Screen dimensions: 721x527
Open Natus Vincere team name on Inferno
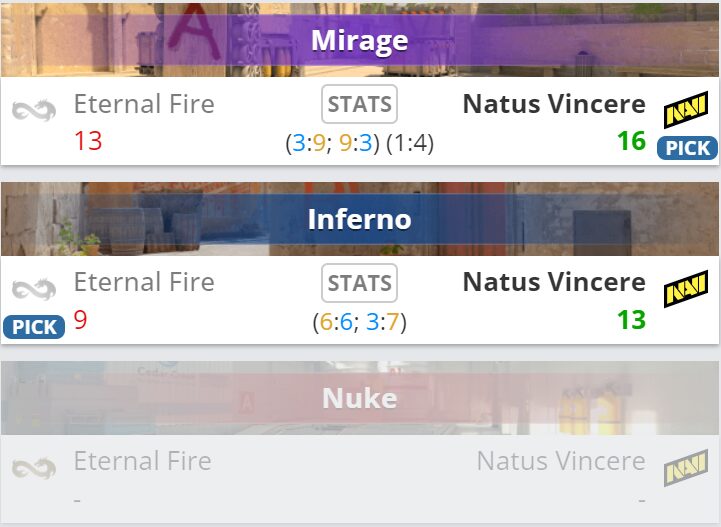point(554,283)
